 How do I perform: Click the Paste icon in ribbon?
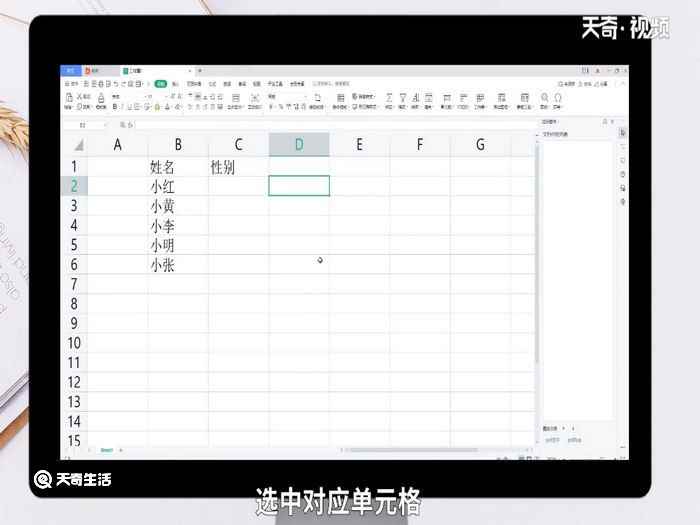coord(69,100)
